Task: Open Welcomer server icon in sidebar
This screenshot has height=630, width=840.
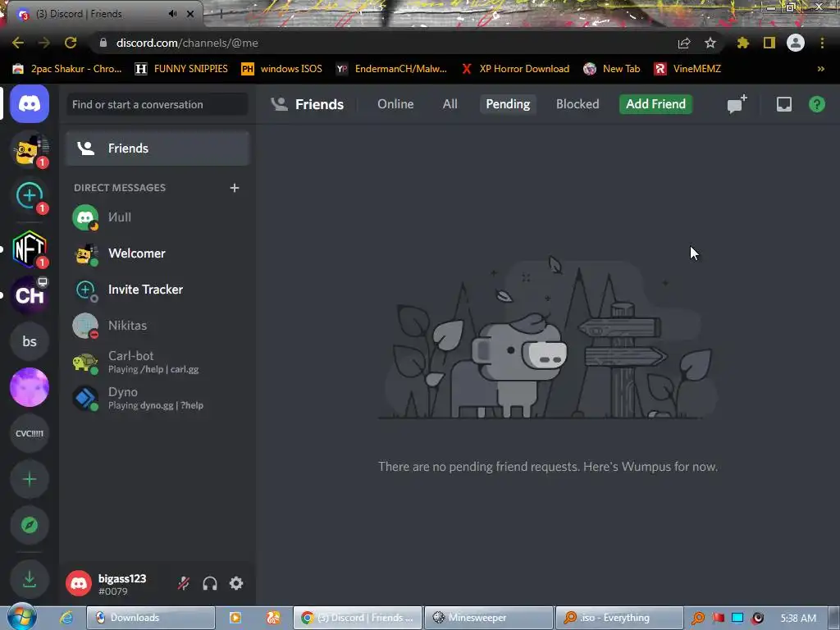Action: [30, 150]
